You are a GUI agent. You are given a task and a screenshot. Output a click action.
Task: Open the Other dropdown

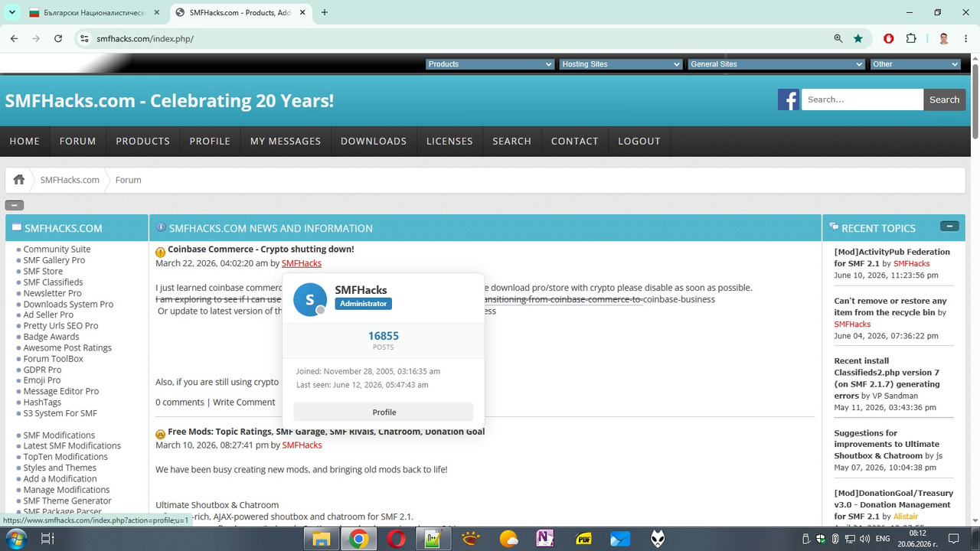(915, 64)
